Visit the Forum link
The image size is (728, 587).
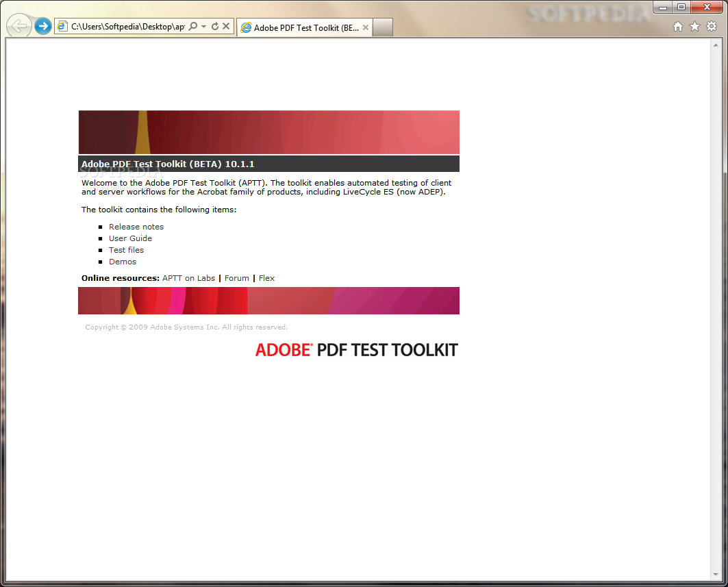click(237, 278)
